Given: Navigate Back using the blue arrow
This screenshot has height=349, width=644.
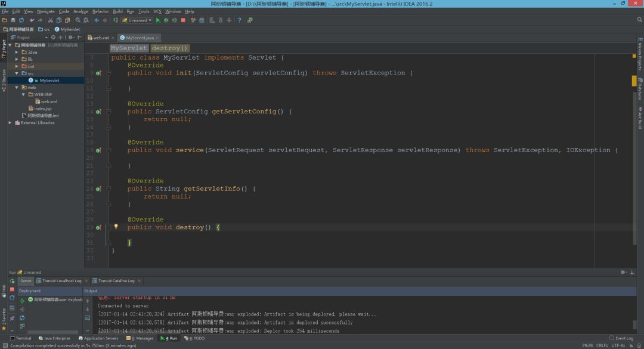Looking at the screenshot, I should point(97,20).
